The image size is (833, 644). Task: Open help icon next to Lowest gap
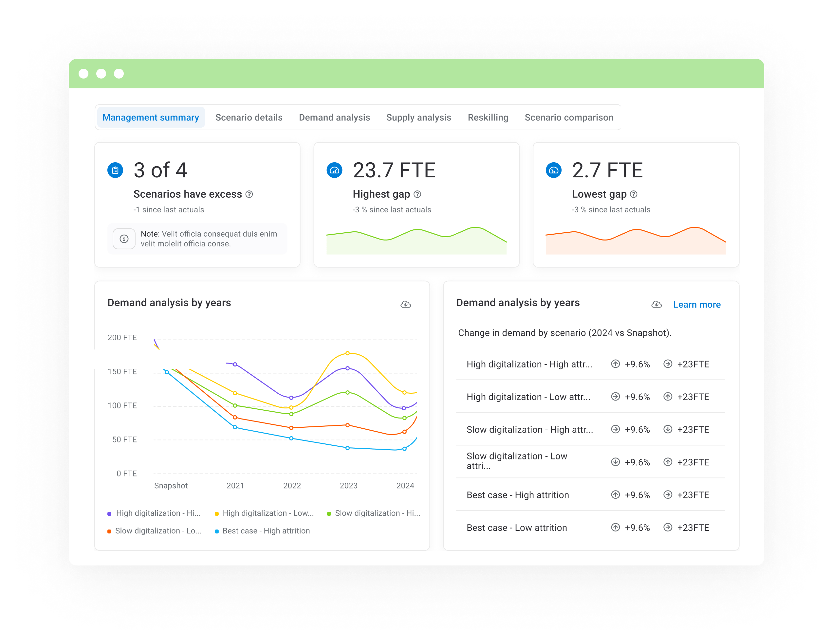click(634, 194)
